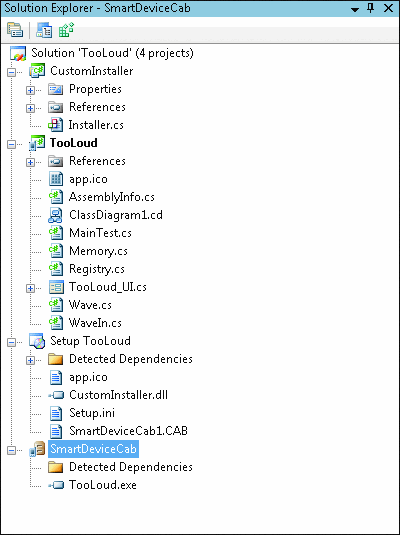Collapse the bold TooLoud project node
The width and height of the screenshot is (400, 535).
tap(11, 144)
